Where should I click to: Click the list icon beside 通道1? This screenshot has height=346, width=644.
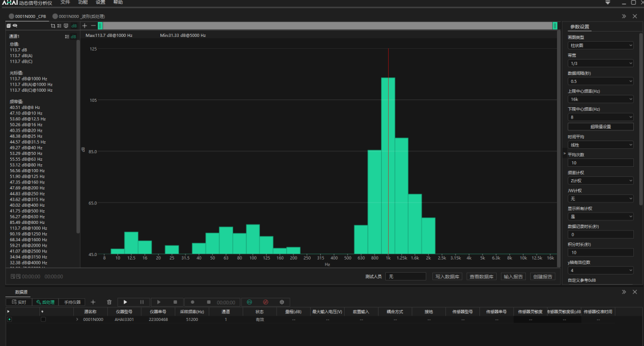pos(67,36)
